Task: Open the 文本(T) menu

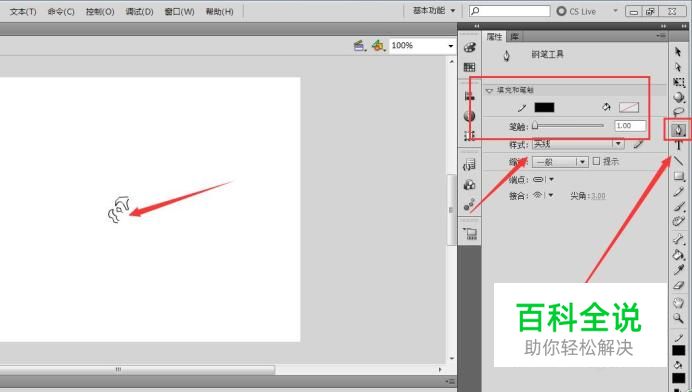Action: click(x=23, y=11)
